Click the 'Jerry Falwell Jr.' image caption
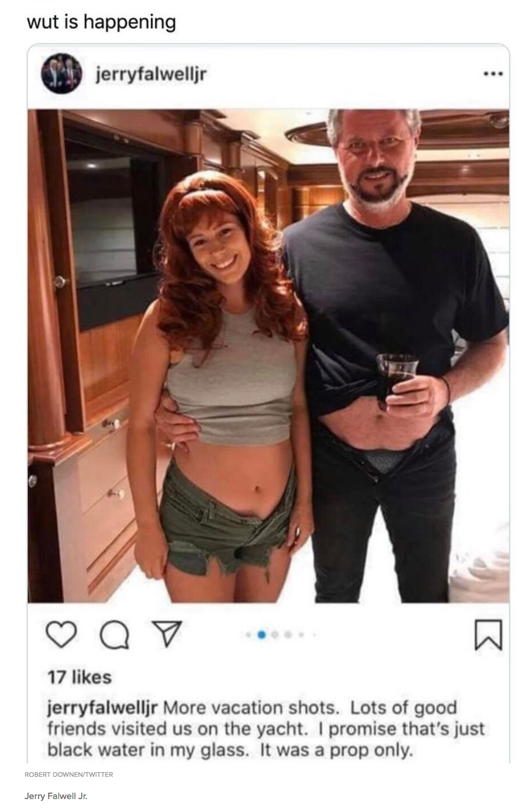The width and height of the screenshot is (532, 809). pos(56,796)
